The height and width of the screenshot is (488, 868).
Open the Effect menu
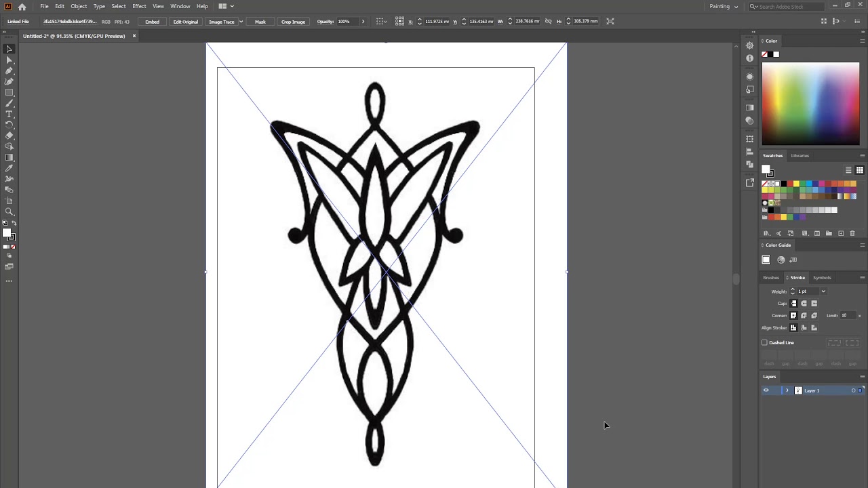coord(139,6)
